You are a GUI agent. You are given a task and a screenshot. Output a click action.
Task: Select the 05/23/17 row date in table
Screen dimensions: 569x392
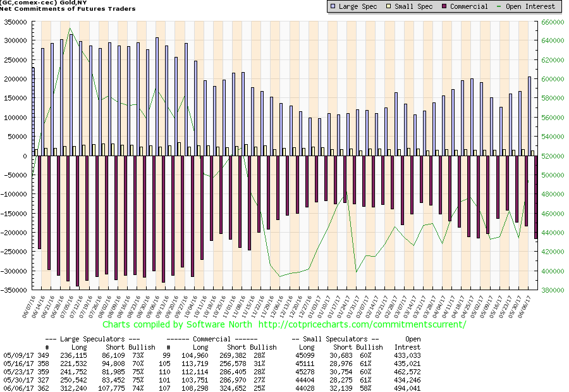(x=16, y=374)
